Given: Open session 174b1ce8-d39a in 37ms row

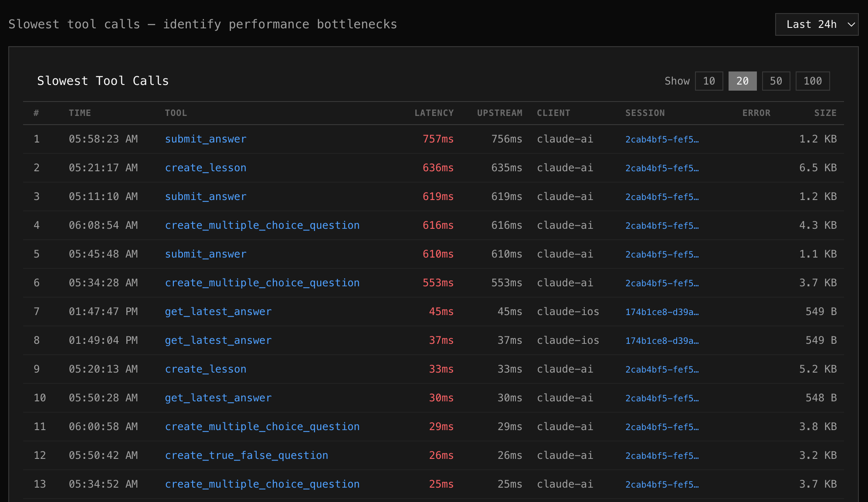Looking at the screenshot, I should pyautogui.click(x=662, y=341).
